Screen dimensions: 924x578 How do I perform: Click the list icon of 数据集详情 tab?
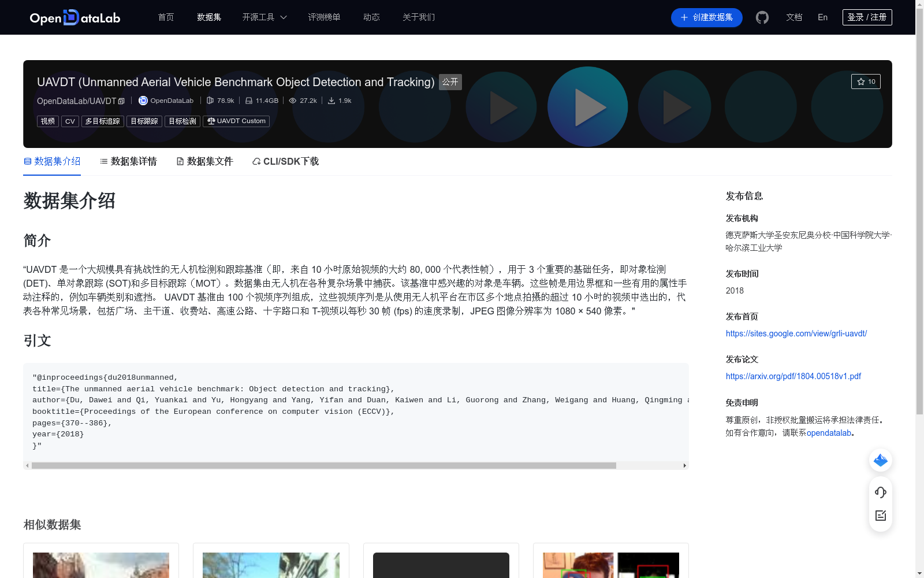pyautogui.click(x=104, y=161)
